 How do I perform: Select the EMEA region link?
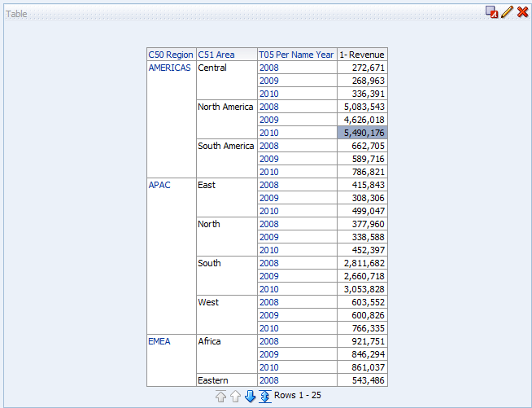(159, 341)
